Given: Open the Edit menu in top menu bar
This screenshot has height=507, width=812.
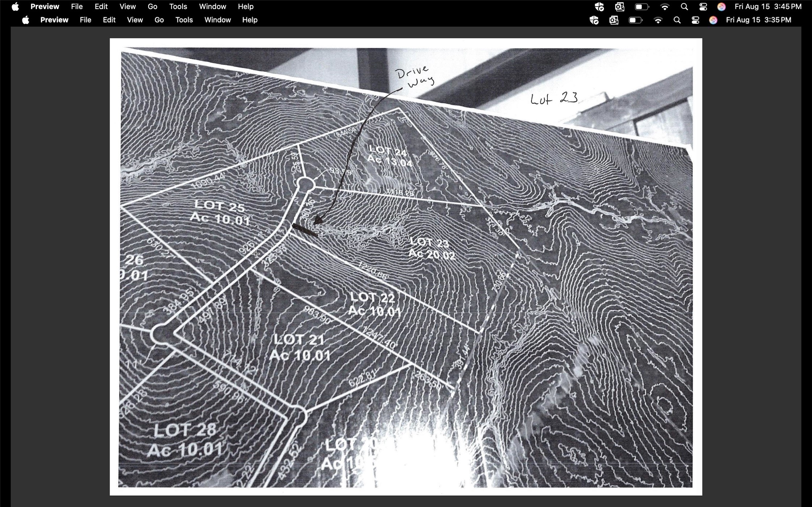Looking at the screenshot, I should (101, 7).
